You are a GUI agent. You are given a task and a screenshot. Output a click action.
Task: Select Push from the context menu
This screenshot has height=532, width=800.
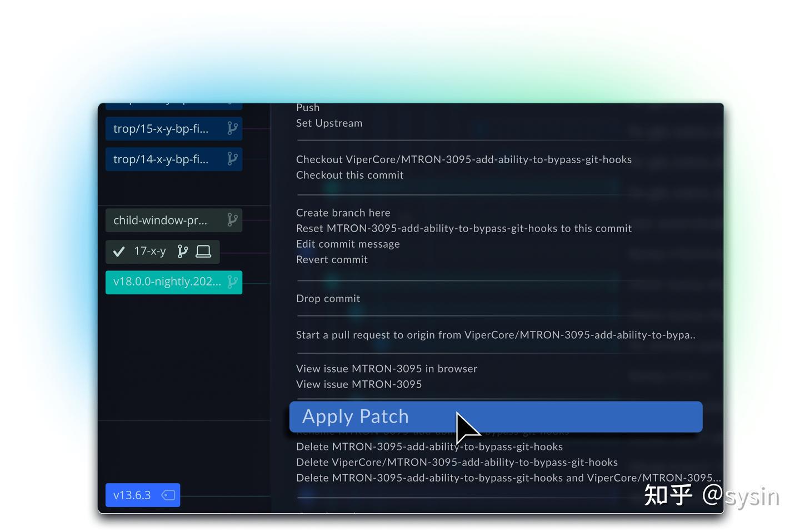308,107
